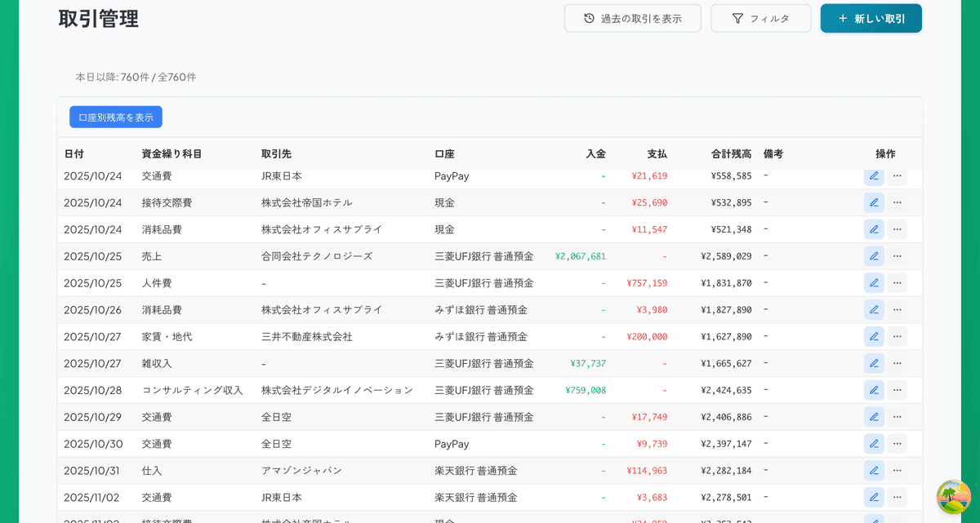This screenshot has width=980, height=523.
Task: Open more options for 2025/10/26 消耗品費 row
Action: coord(898,310)
